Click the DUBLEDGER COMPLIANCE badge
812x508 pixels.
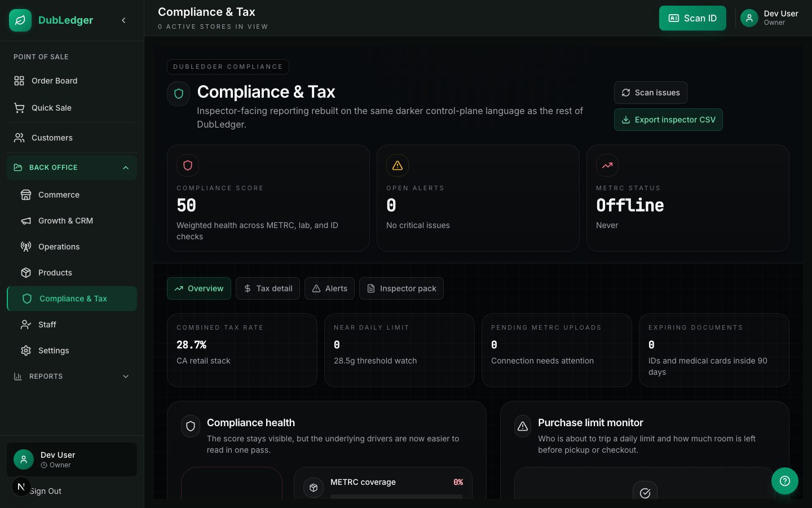(x=228, y=67)
